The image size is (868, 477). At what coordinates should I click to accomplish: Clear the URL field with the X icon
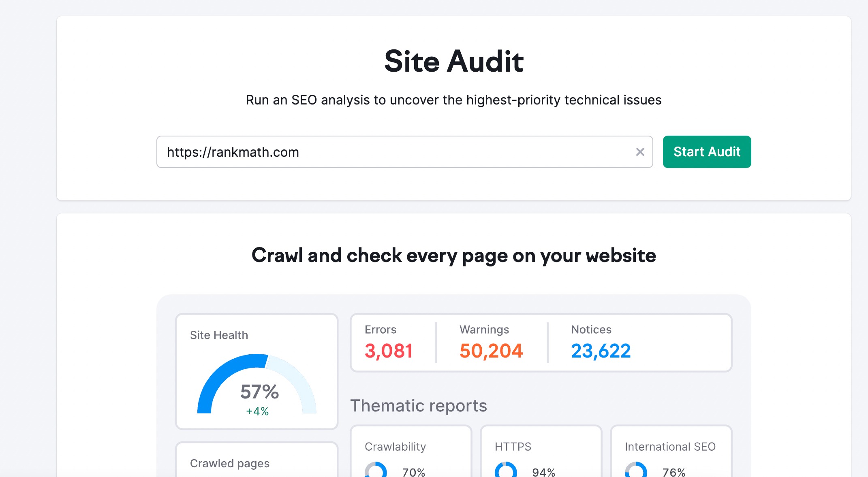point(640,152)
